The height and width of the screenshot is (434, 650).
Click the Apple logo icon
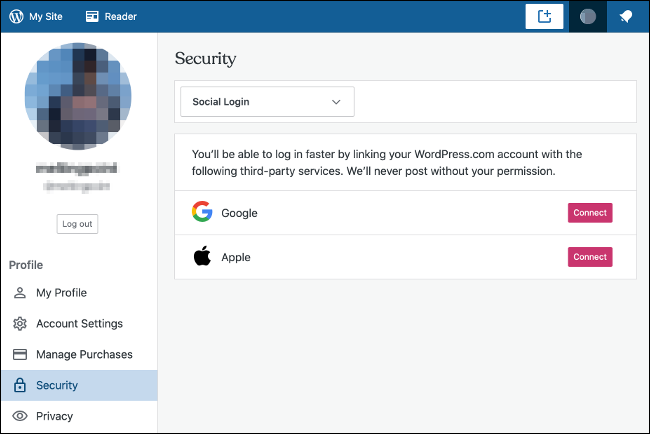pos(203,257)
